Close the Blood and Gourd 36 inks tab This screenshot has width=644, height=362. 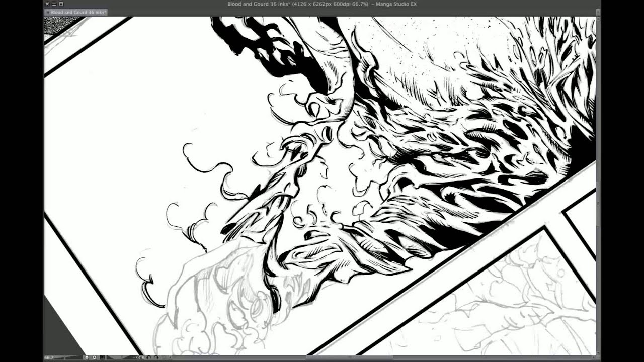click(x=48, y=12)
